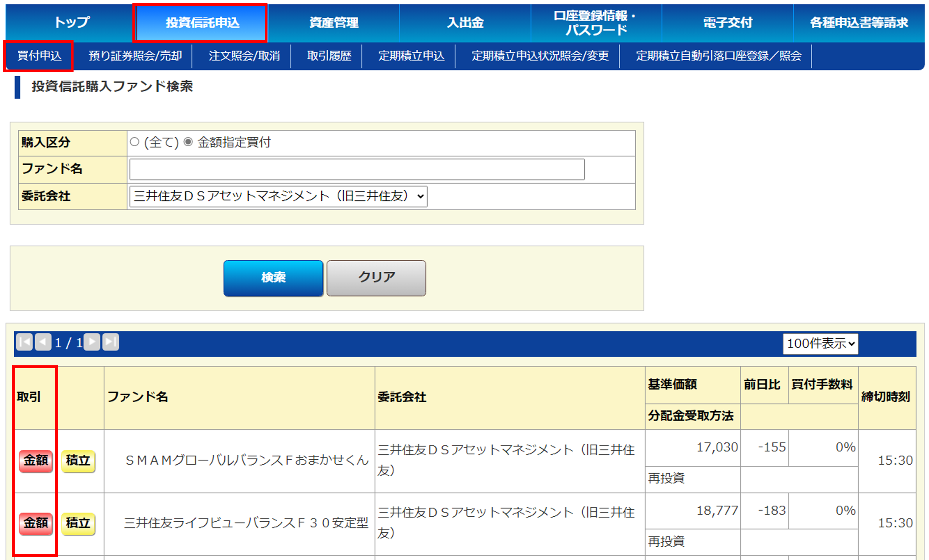
Task: Click 金額 for SMAMグローバルバランスF
Action: point(36,460)
